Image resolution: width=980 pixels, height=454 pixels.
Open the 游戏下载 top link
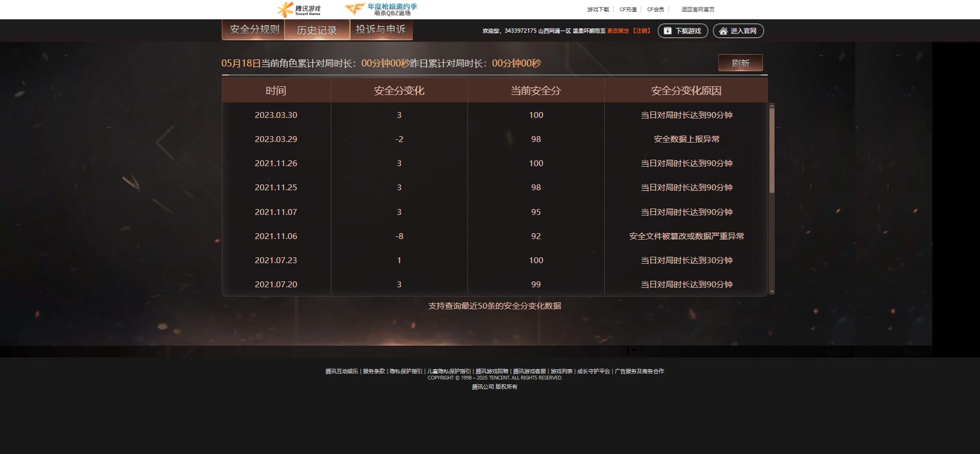coord(598,10)
